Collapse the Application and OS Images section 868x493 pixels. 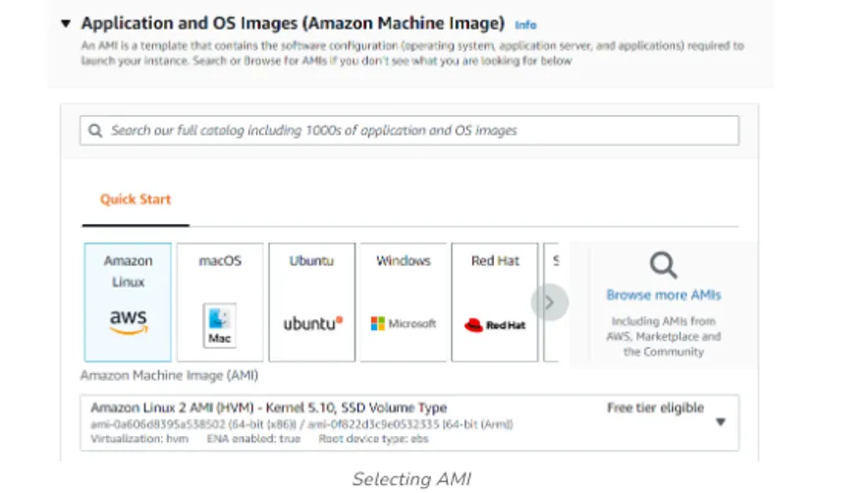66,24
